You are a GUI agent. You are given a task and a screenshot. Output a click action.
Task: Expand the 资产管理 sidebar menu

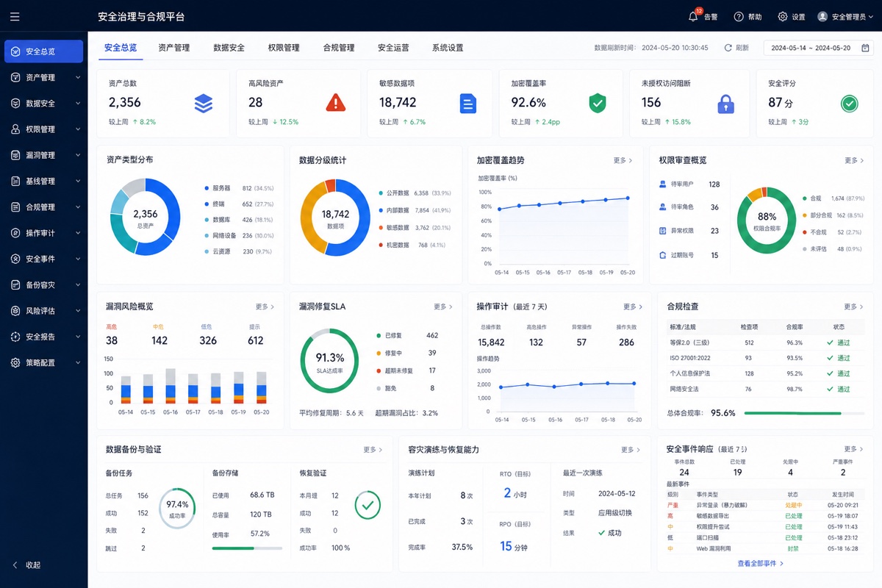coord(44,77)
